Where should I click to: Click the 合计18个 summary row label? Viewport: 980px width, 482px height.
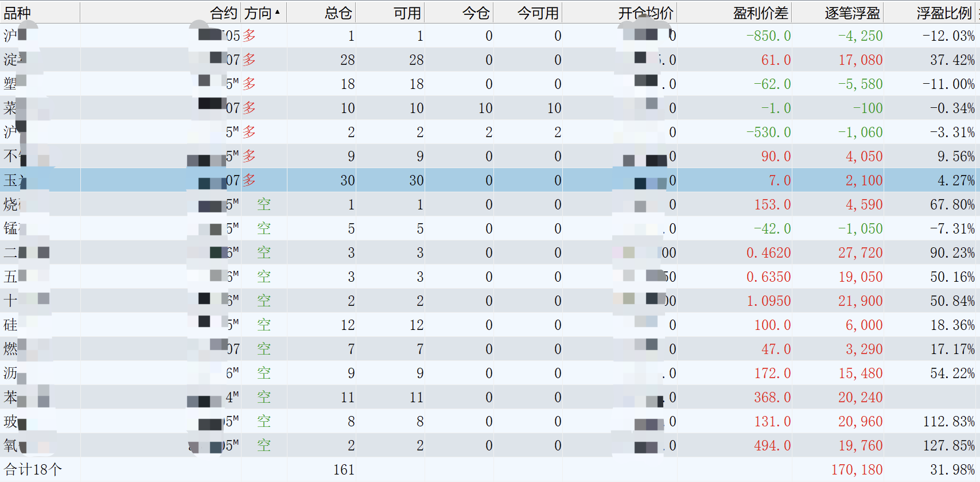click(x=33, y=469)
